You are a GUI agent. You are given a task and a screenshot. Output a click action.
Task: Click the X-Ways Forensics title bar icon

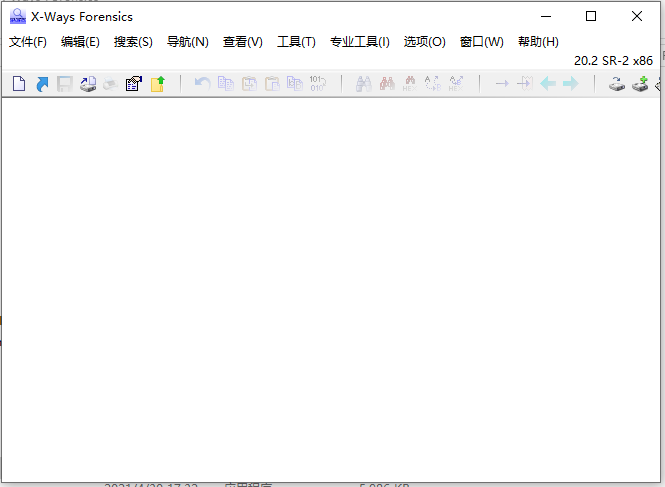[17, 16]
